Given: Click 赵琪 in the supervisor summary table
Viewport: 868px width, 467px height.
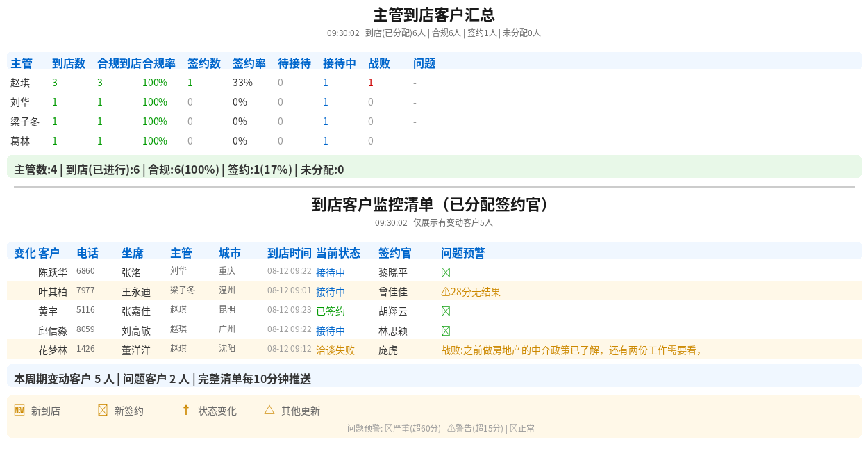Looking at the screenshot, I should (20, 83).
